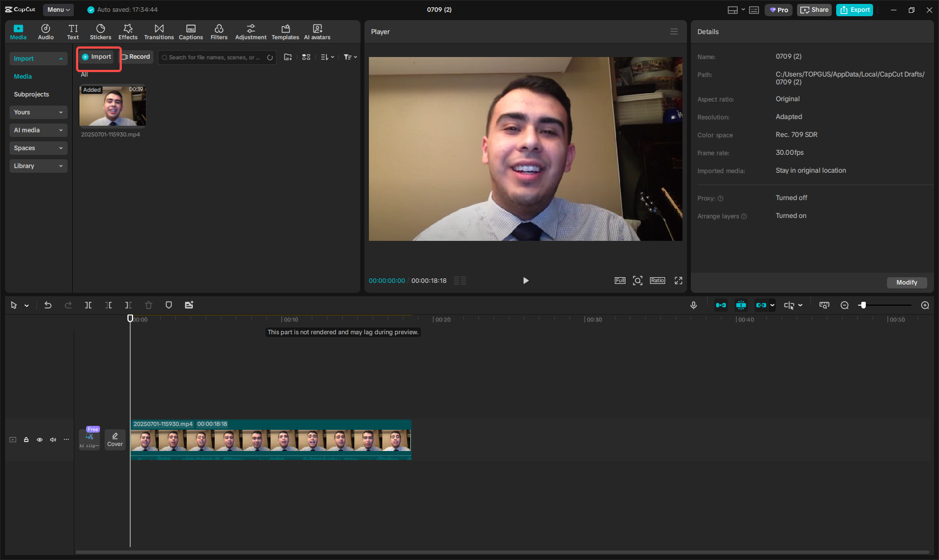Screen dimensions: 939x560
Task: Click the preview quality icon near the zoom slider
Action: click(x=824, y=305)
